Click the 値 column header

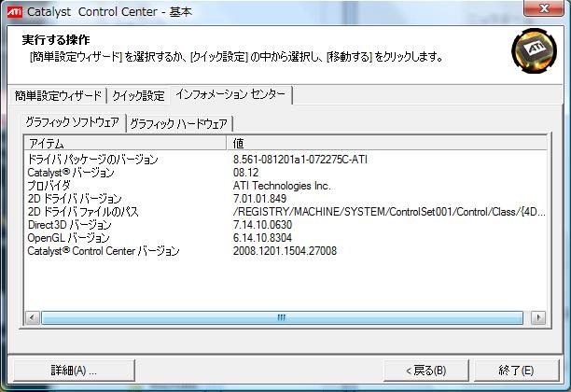(387, 143)
